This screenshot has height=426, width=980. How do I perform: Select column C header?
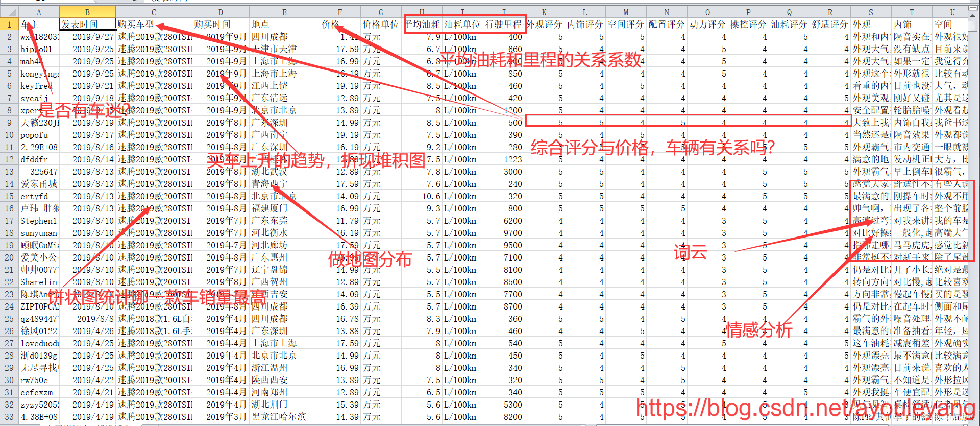(x=154, y=12)
